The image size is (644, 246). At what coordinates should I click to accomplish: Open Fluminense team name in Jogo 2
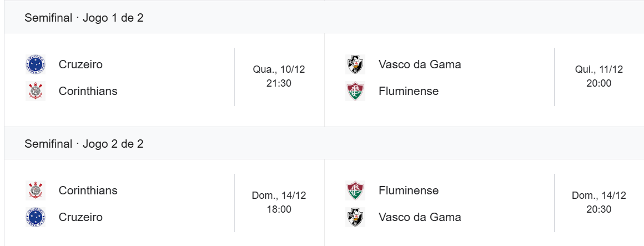pos(409,190)
